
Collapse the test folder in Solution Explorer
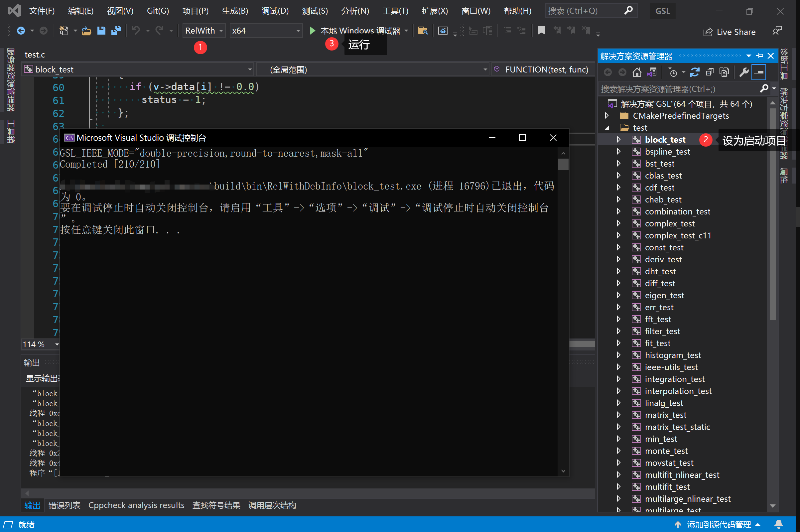coord(607,128)
